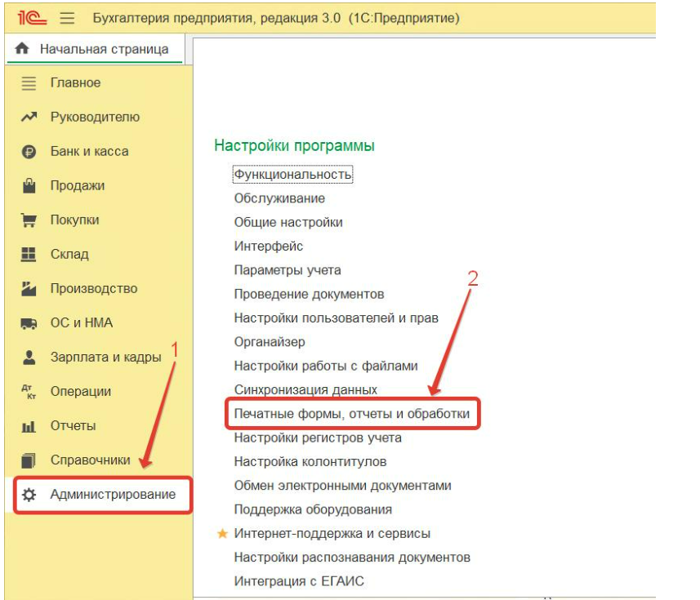Screen dimensions: 700x600
Task: Click the ОС и НМА truck icon
Action: pyautogui.click(x=29, y=323)
